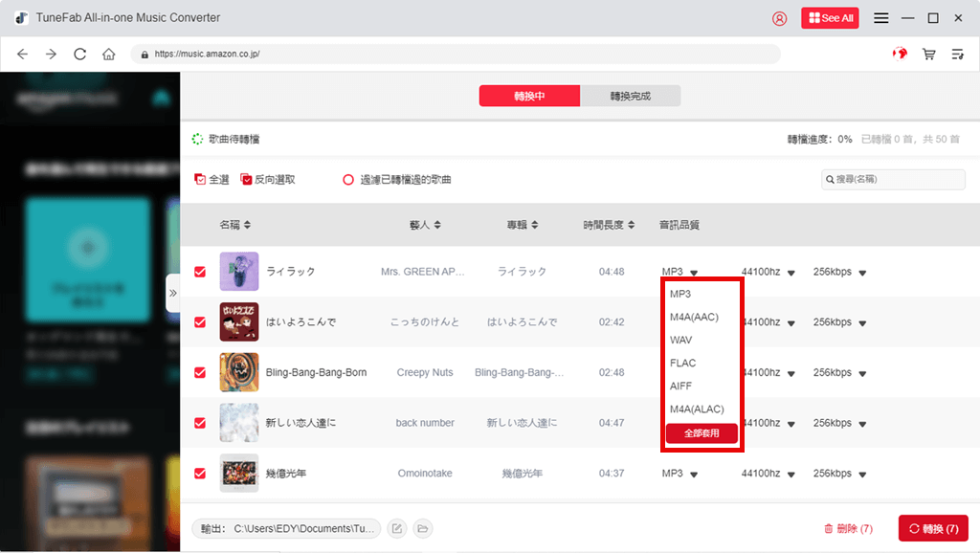Image resolution: width=980 pixels, height=553 pixels.
Task: Click the Mrs. GREEN AP... artist cell
Action: pos(422,272)
